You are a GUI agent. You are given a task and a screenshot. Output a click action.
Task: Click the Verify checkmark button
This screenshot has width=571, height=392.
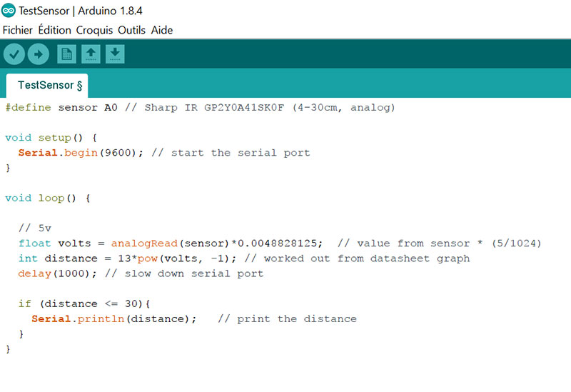(x=14, y=54)
